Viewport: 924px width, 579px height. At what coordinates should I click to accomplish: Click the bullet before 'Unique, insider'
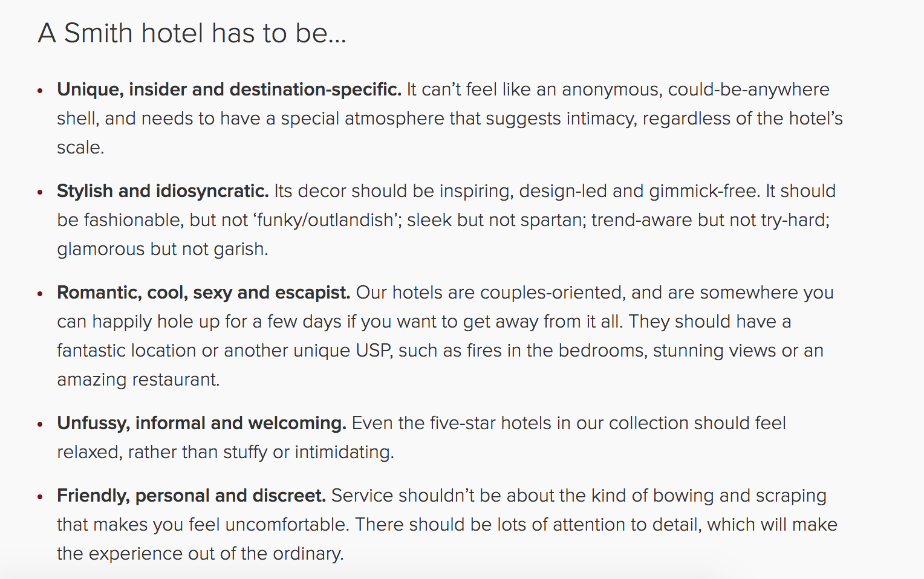coord(40,91)
